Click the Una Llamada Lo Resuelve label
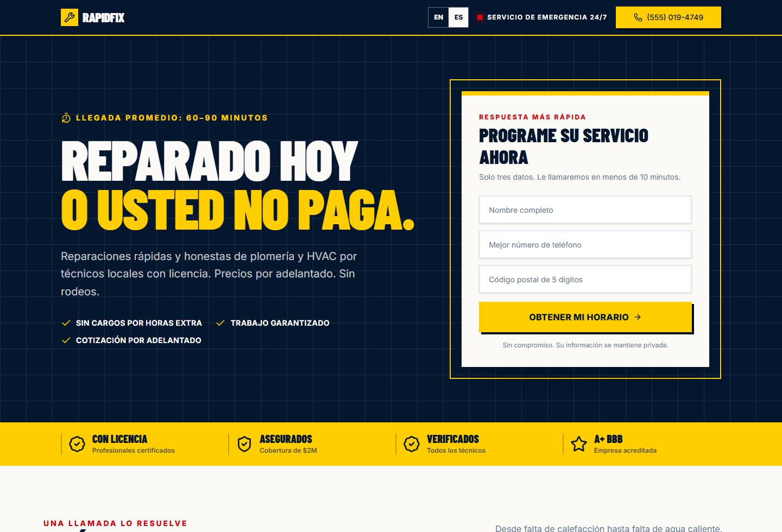Screen dimensions: 782x532 pyautogui.click(x=115, y=523)
